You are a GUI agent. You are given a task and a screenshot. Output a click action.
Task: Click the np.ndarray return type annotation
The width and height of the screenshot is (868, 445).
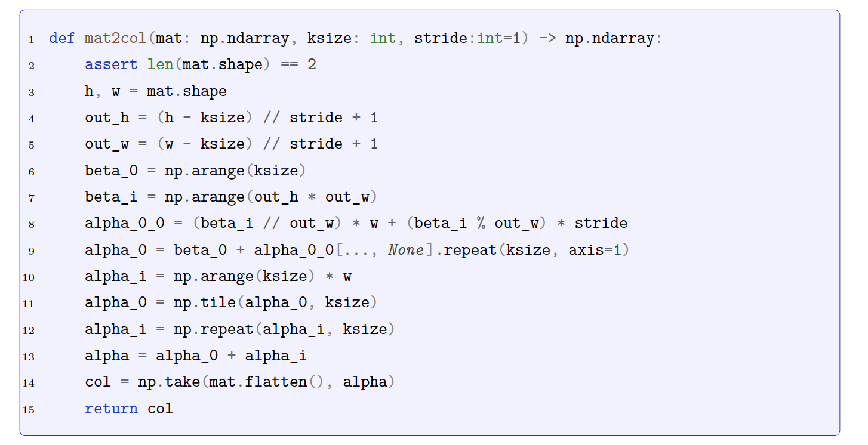pos(609,39)
